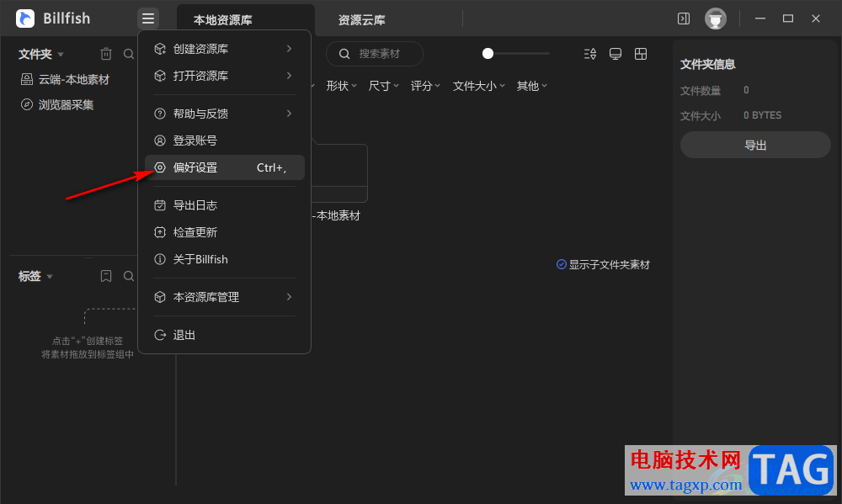Click the dashed add tag box
The width and height of the screenshot is (842, 504).
pos(110,316)
